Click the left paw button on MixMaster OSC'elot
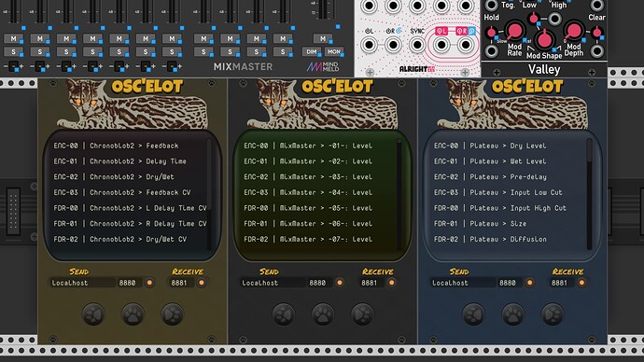 pyautogui.click(x=284, y=314)
